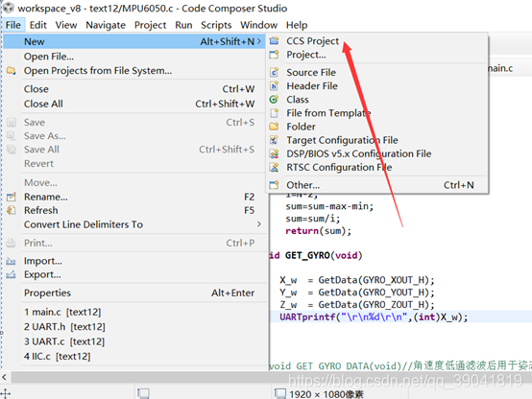
Task: Click the RTSC Configuration File icon
Action: 274,167
